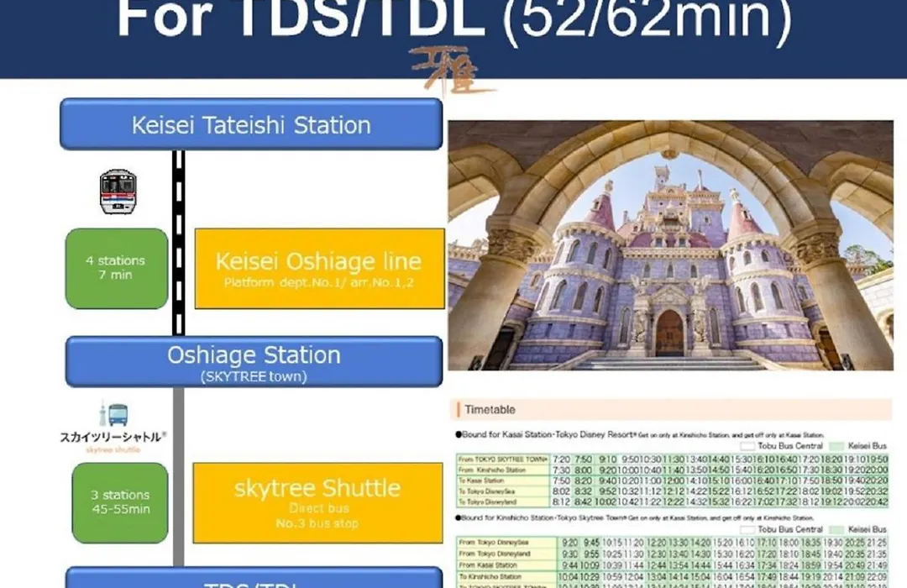
Task: Click the green '3 stations 45-55min' box
Action: [x=120, y=502]
